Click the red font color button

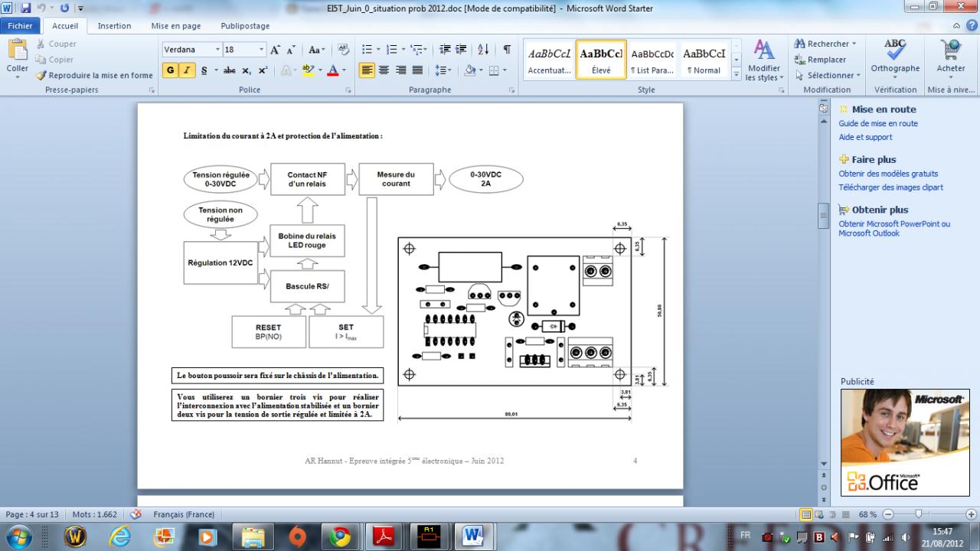coord(332,70)
